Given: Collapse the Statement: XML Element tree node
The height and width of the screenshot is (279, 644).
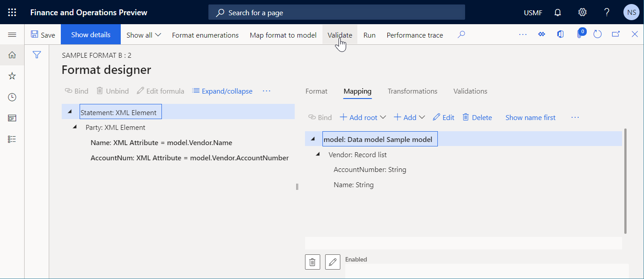Looking at the screenshot, I should tap(70, 111).
